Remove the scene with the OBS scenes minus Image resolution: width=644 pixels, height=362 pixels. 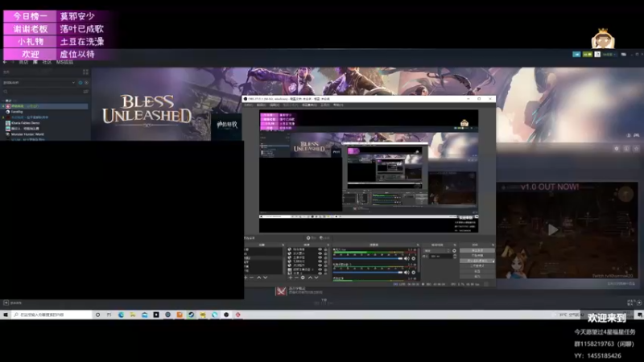click(252, 278)
